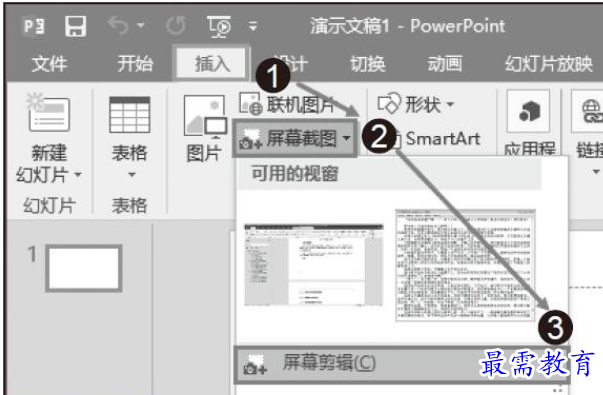Expand the 新建幻灯片 dropdown arrow
The height and width of the screenshot is (395, 603).
pos(78,175)
